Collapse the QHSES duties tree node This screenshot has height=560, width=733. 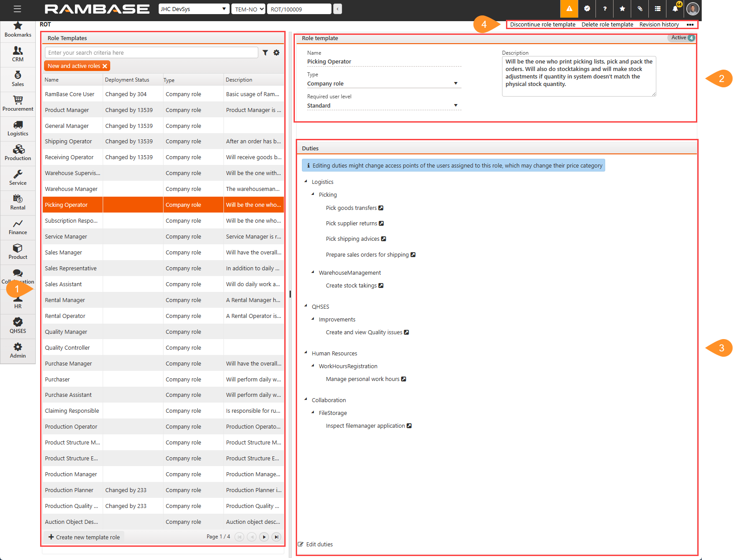tap(306, 306)
